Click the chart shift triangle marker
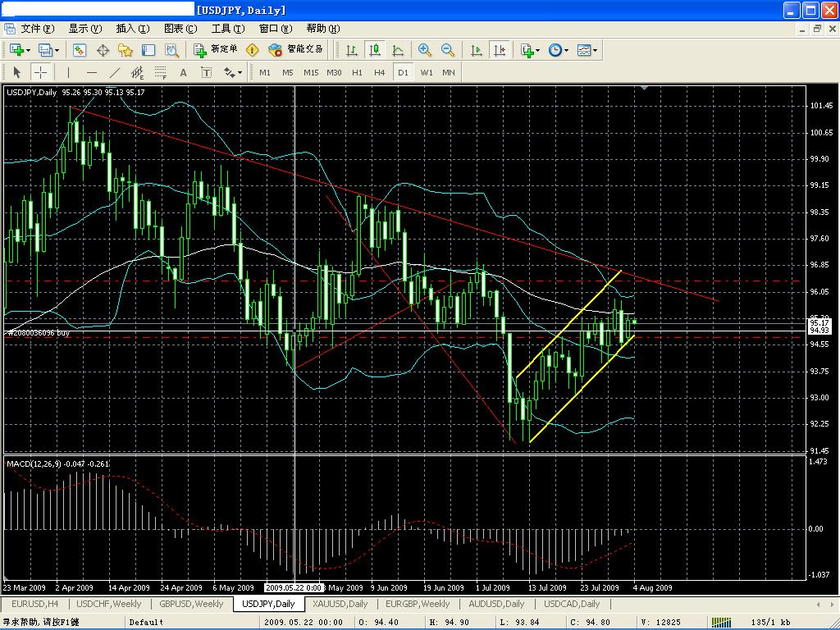The image size is (840, 630). click(x=645, y=87)
